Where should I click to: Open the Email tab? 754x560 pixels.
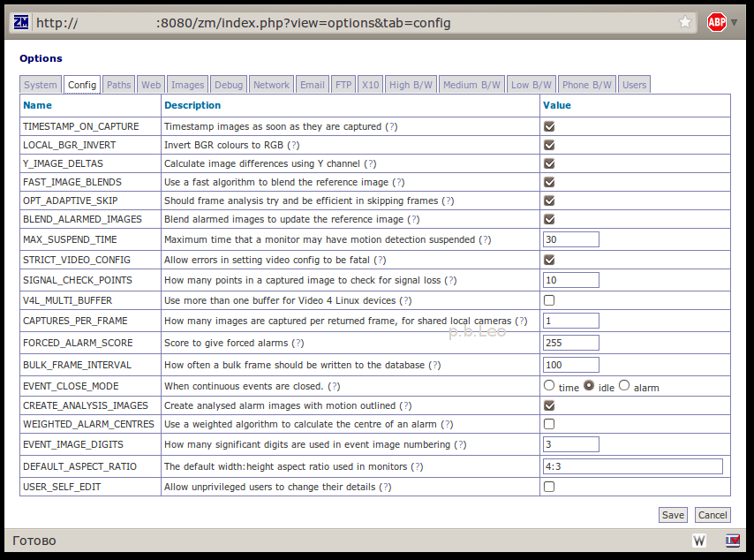click(312, 85)
